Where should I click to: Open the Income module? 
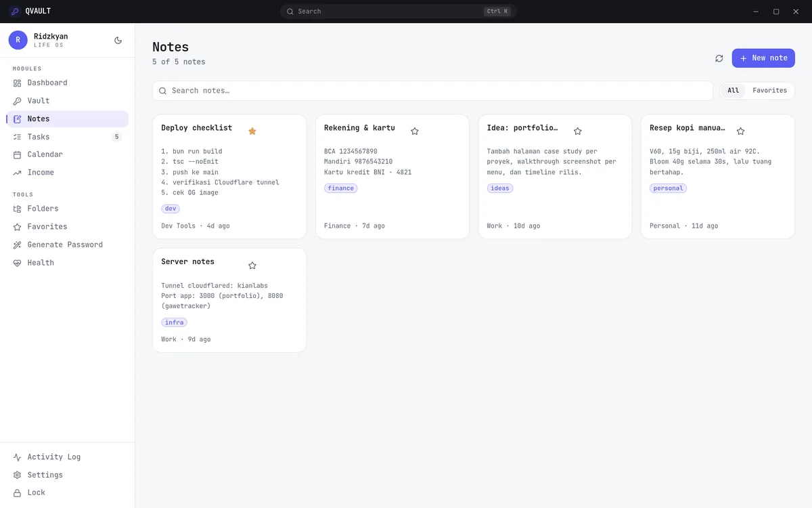68,173
